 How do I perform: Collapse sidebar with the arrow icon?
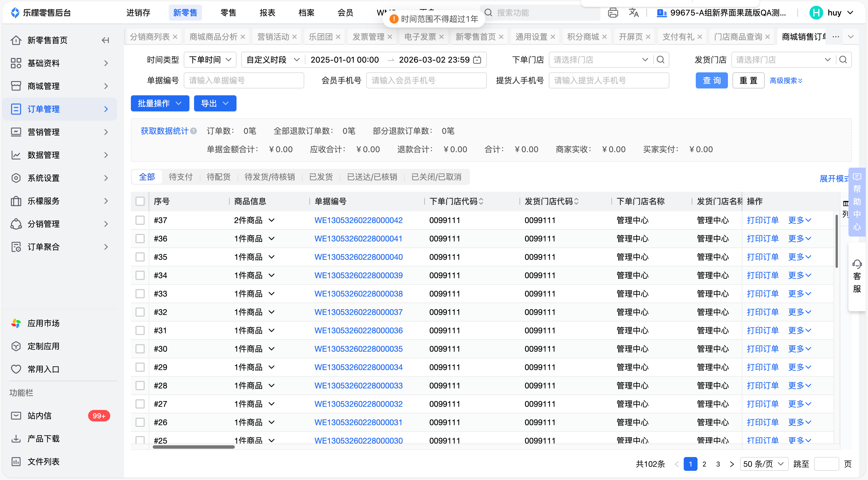pos(105,40)
